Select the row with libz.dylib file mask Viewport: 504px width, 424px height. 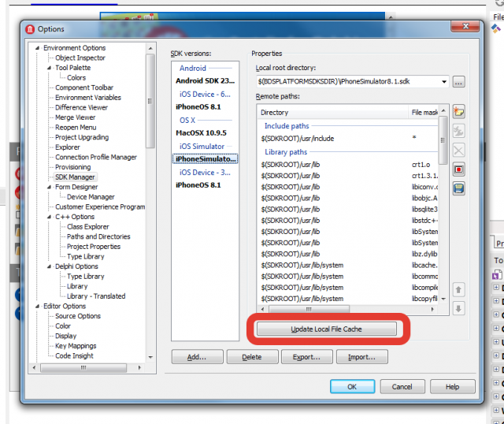tap(348, 254)
